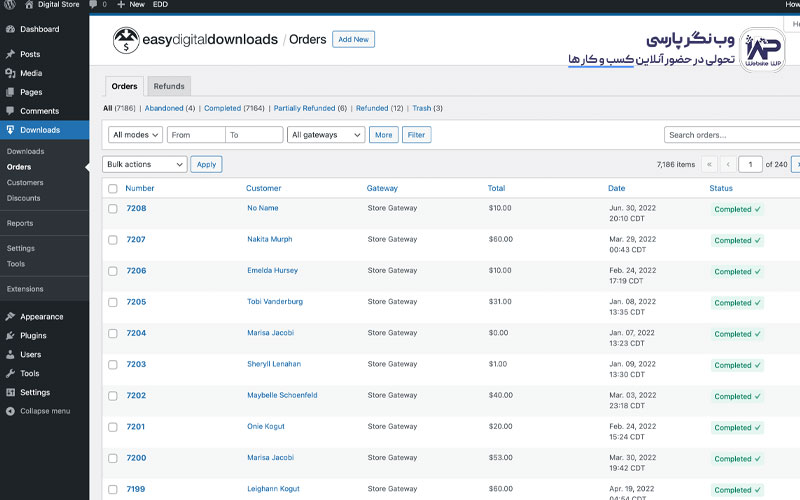The image size is (800, 500).
Task: Open order number 7200
Action: [136, 458]
